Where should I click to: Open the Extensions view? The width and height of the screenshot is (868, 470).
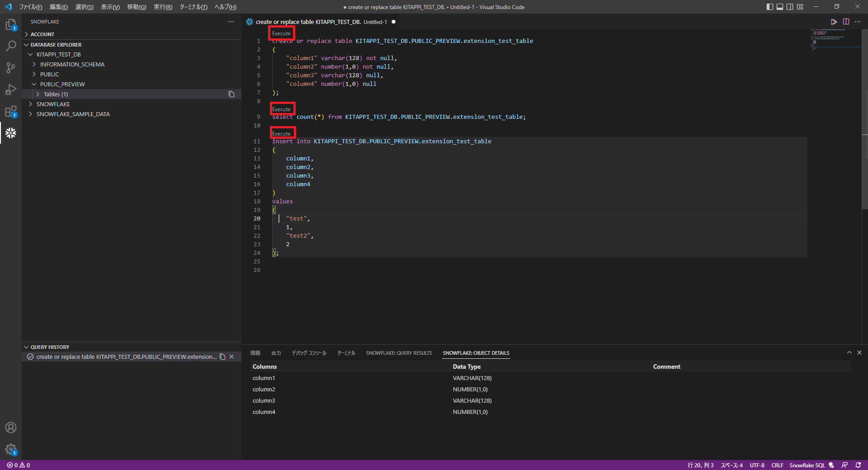pyautogui.click(x=11, y=111)
